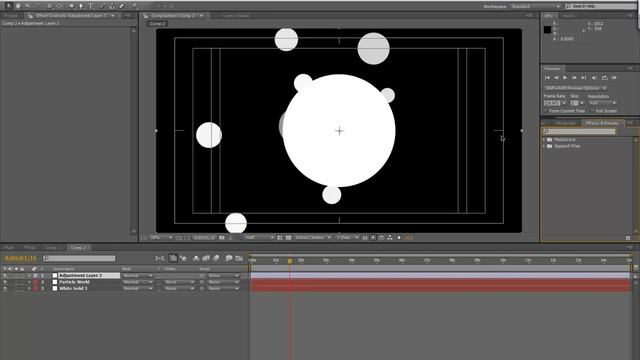Open Active Camera view dropdown
This screenshot has width=640, height=360.
(312, 238)
